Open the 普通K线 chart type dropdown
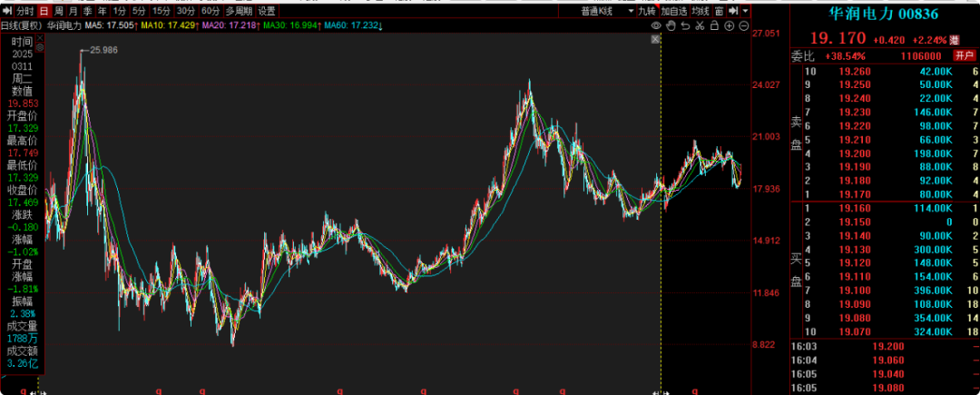The image size is (980, 395). coord(602,11)
